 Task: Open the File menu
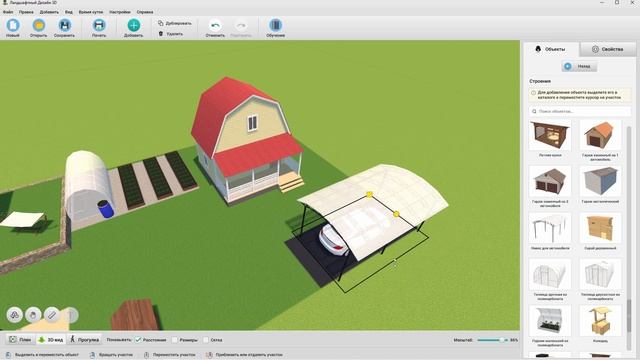click(7, 12)
